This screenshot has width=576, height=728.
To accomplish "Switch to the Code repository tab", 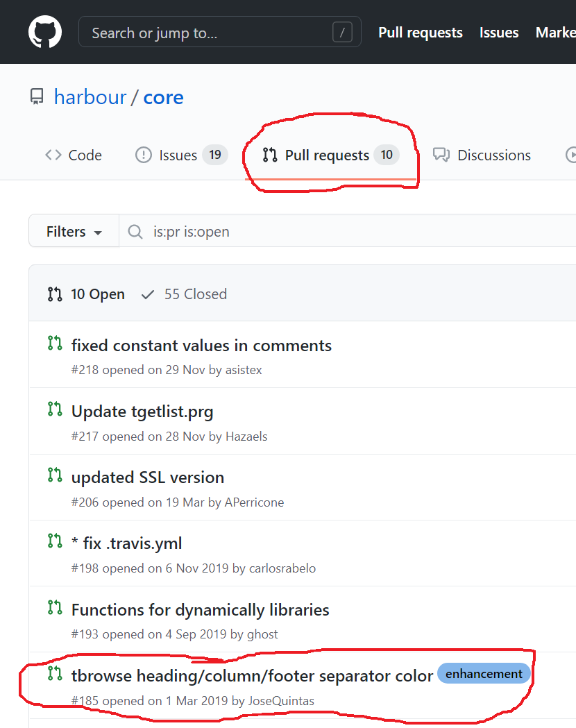I will [x=74, y=155].
